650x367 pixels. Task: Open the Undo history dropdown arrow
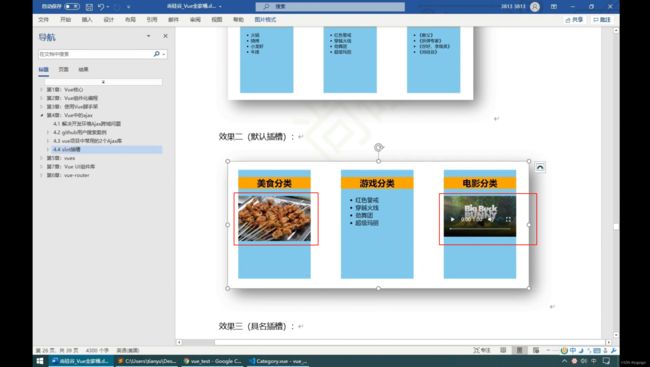coord(108,7)
